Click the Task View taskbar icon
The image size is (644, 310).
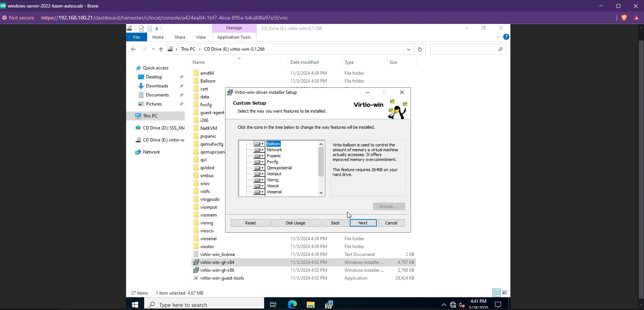(273, 304)
